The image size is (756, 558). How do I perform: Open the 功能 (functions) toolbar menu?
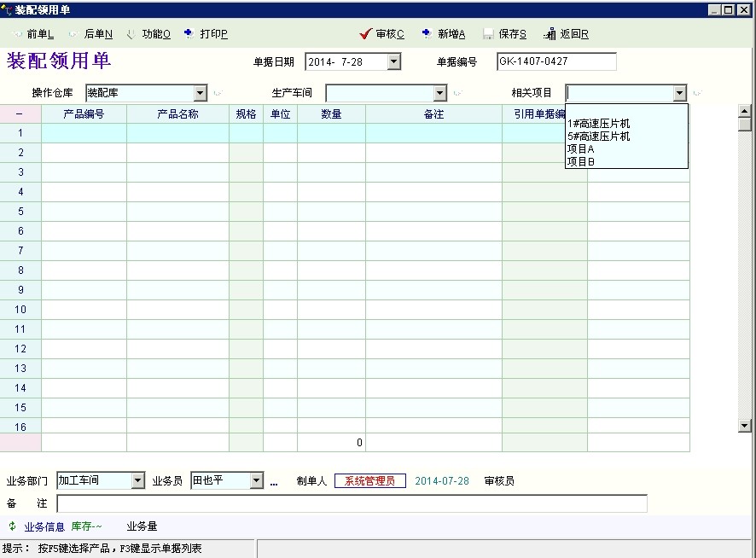[x=148, y=34]
